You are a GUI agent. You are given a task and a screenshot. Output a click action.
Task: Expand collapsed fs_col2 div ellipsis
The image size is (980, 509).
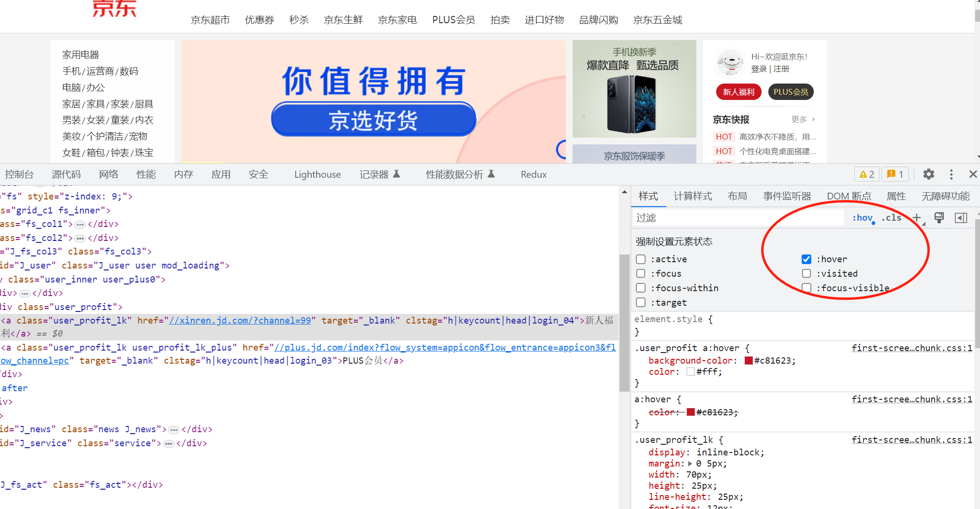80,239
